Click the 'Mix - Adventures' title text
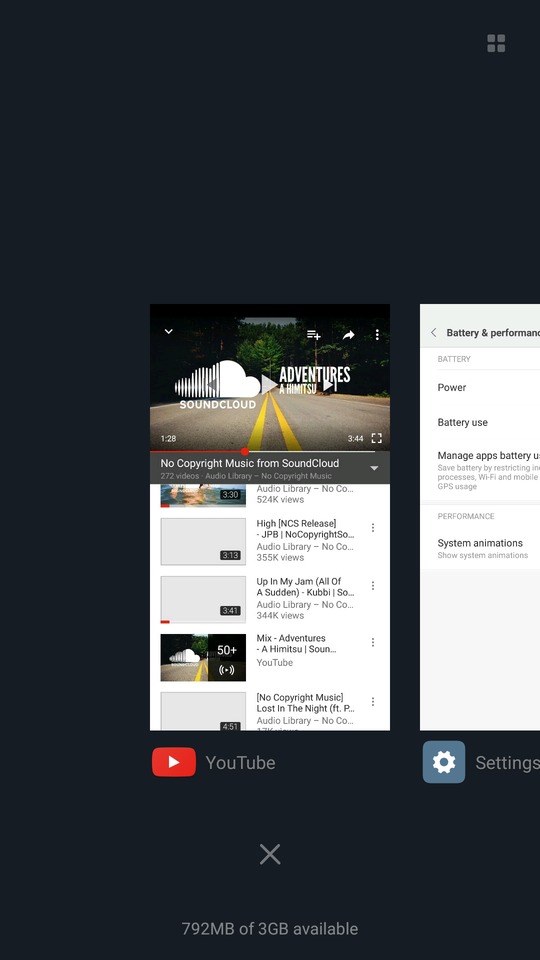 coord(291,638)
